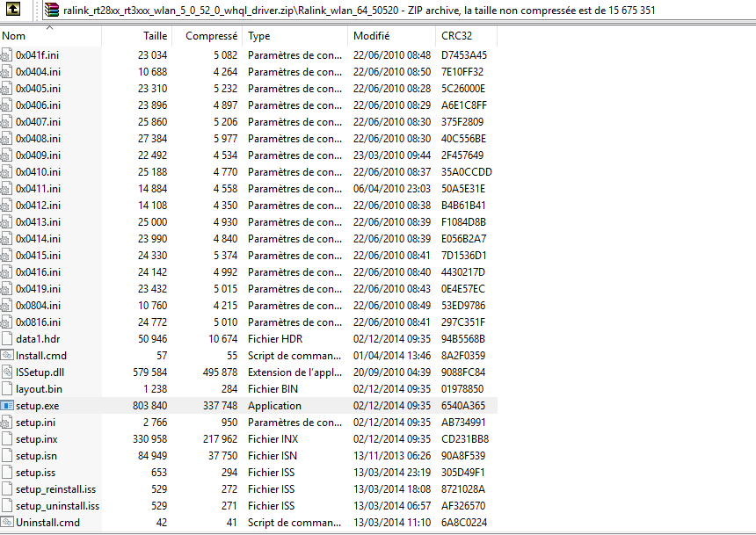This screenshot has height=535, width=756.
Task: Click the gear icon of setup.ini
Action: coord(6,423)
